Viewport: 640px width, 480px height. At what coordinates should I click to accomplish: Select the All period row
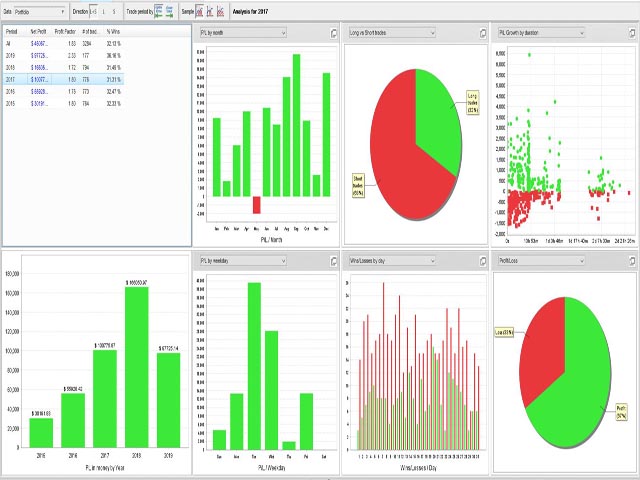coord(63,44)
